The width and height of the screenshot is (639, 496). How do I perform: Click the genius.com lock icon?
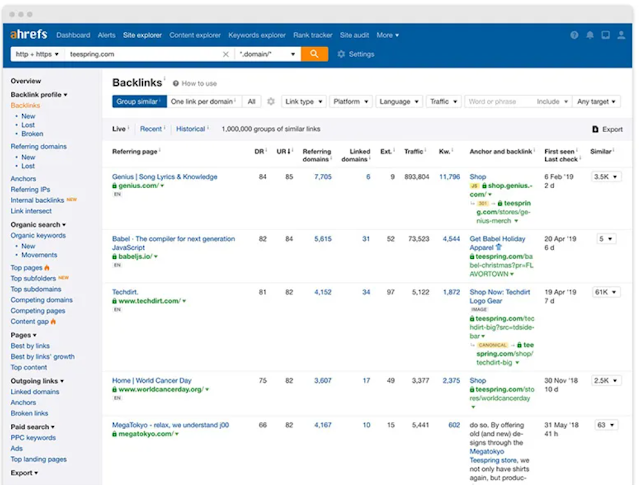click(115, 186)
